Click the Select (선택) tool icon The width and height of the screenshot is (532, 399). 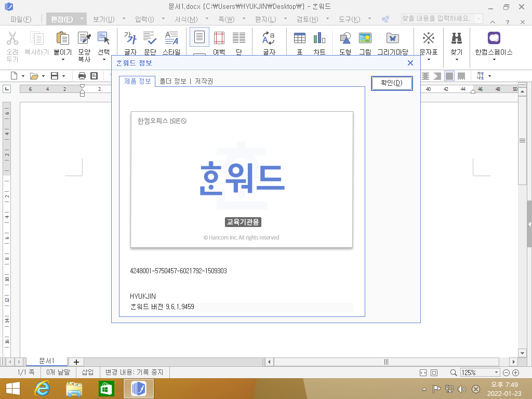tap(103, 38)
